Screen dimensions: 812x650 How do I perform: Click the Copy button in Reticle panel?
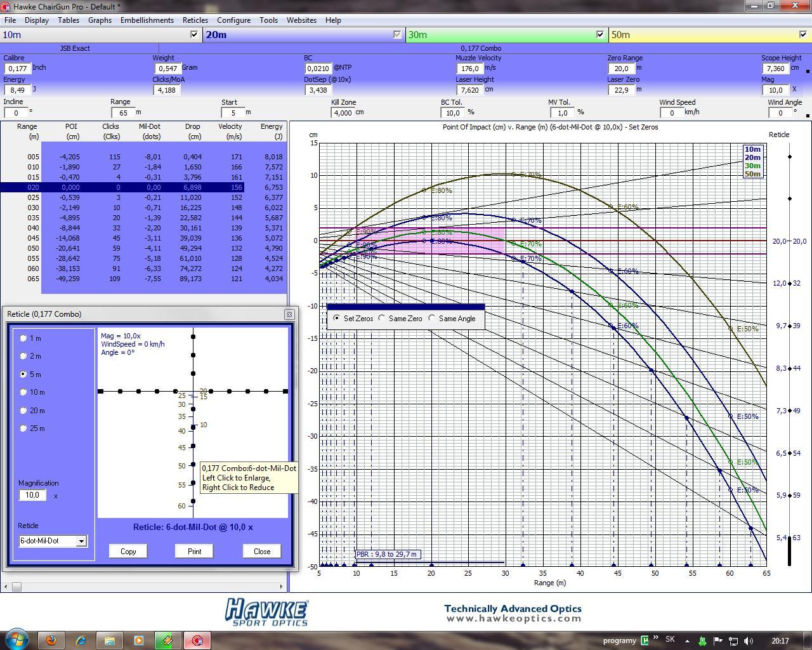click(128, 551)
